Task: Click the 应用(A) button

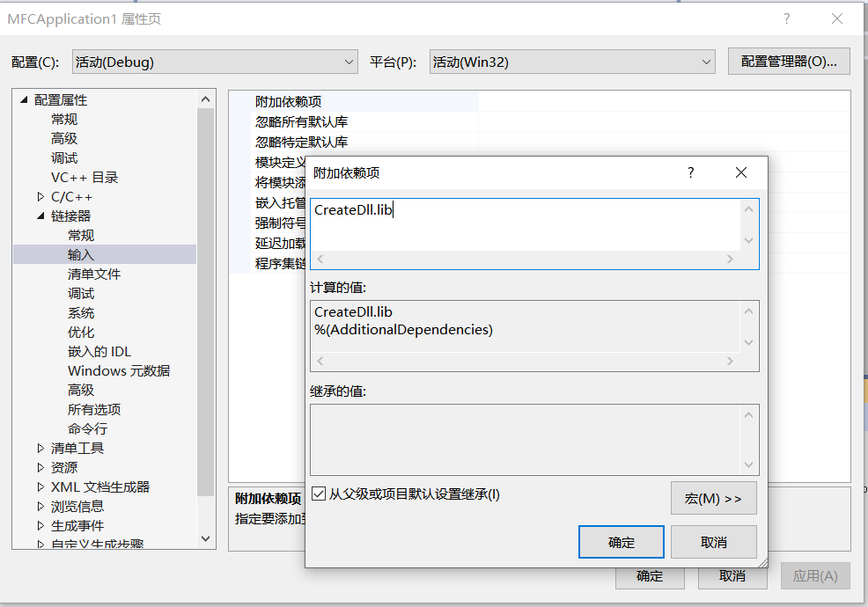Action: (x=815, y=576)
